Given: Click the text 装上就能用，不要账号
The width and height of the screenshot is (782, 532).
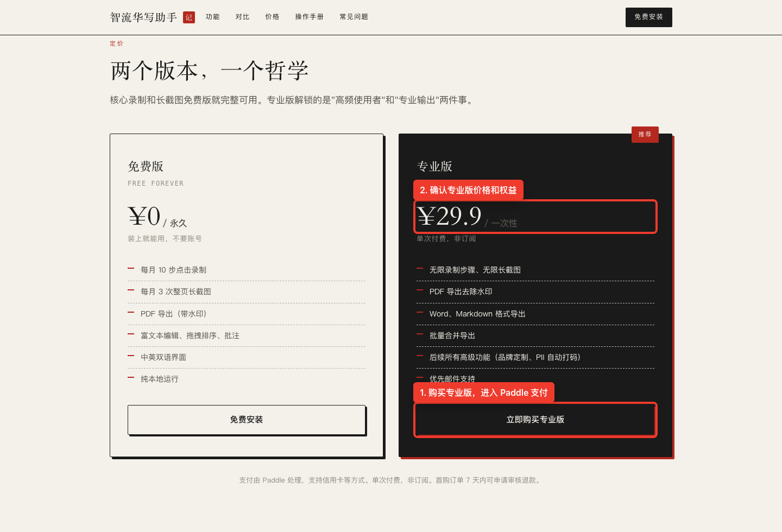Looking at the screenshot, I should [x=165, y=239].
